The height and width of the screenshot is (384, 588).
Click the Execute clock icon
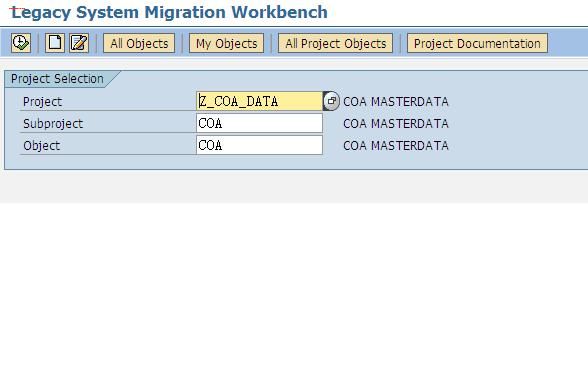click(x=21, y=43)
